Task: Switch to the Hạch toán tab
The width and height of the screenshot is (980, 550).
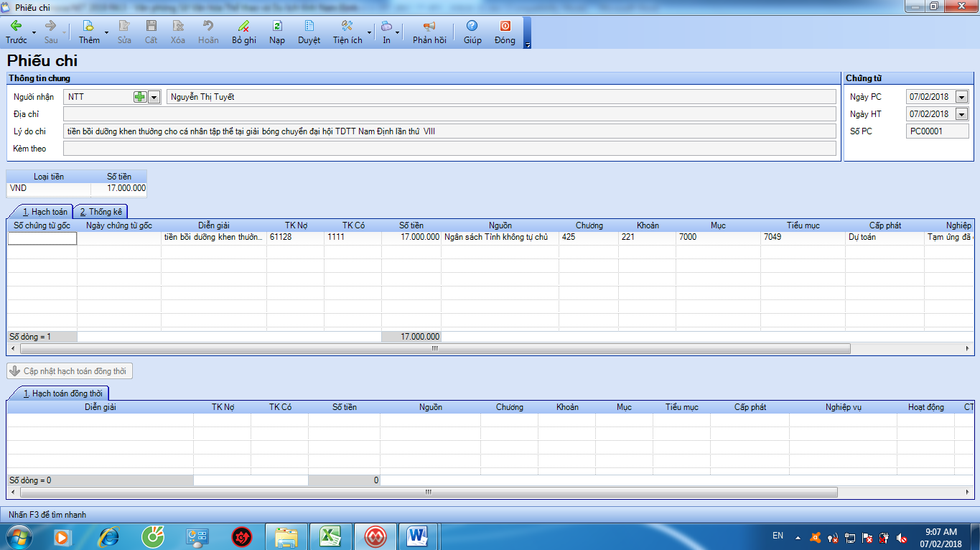Action: (x=45, y=212)
